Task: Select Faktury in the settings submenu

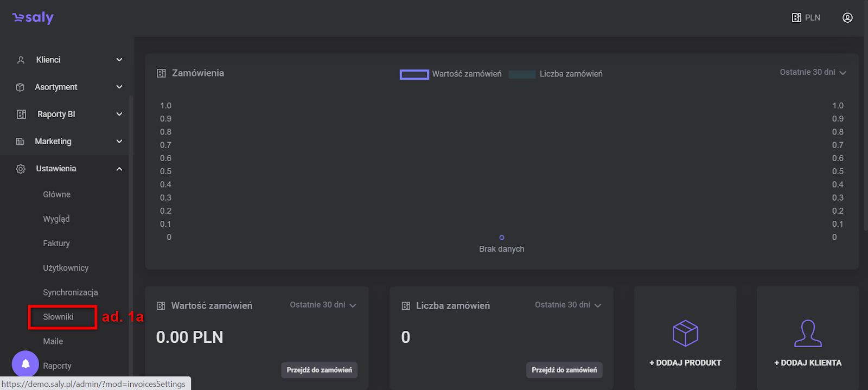Action: pos(56,244)
